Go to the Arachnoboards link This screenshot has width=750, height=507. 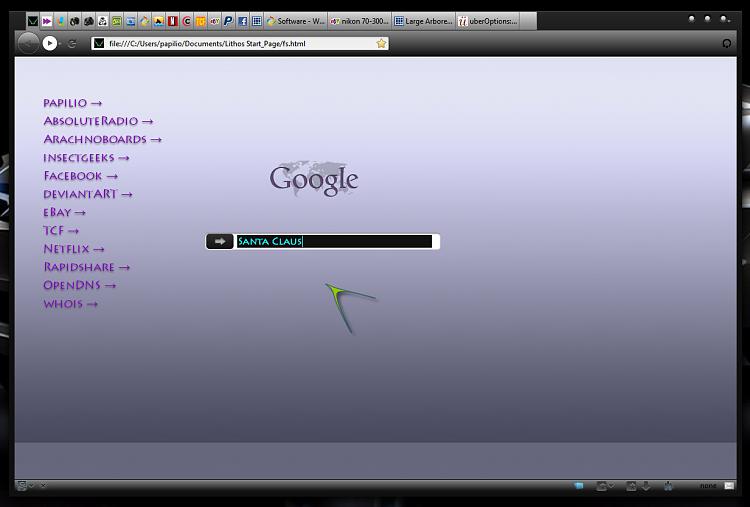point(102,139)
